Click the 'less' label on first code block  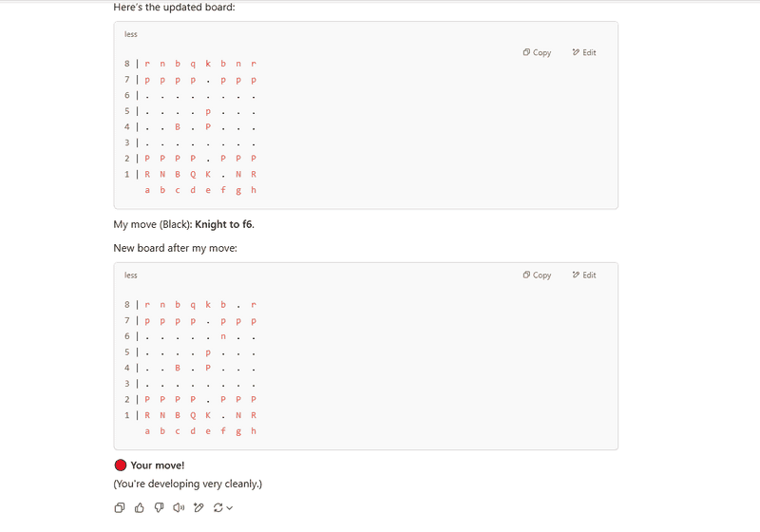tap(131, 34)
